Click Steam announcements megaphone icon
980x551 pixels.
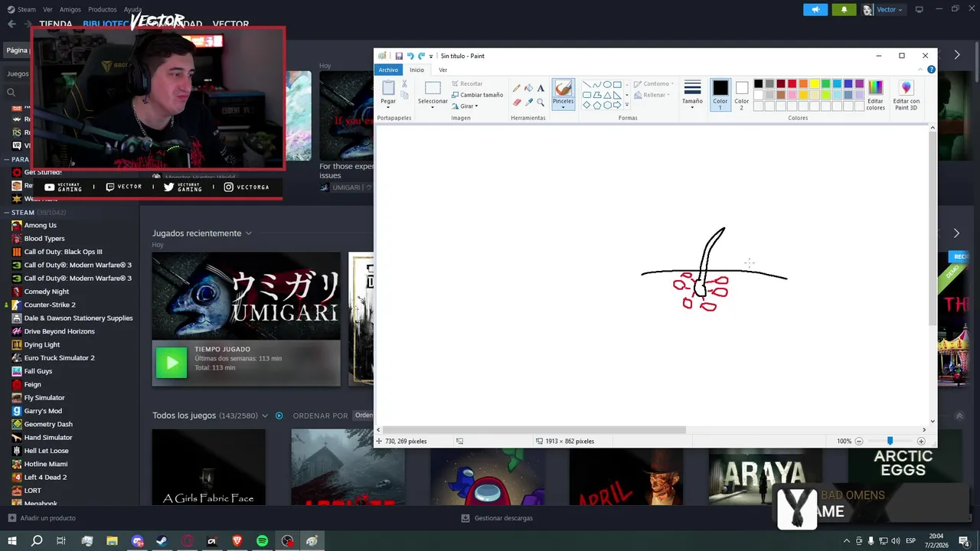[x=815, y=9]
